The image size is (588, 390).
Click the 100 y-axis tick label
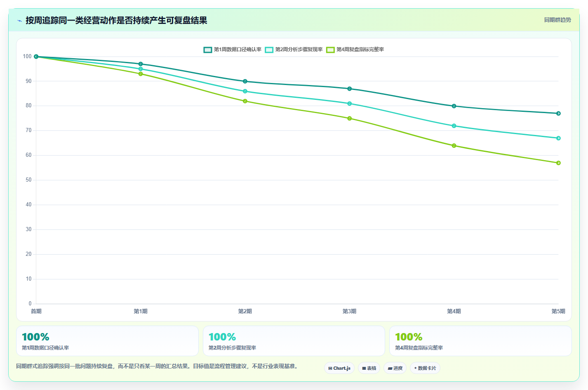[27, 57]
